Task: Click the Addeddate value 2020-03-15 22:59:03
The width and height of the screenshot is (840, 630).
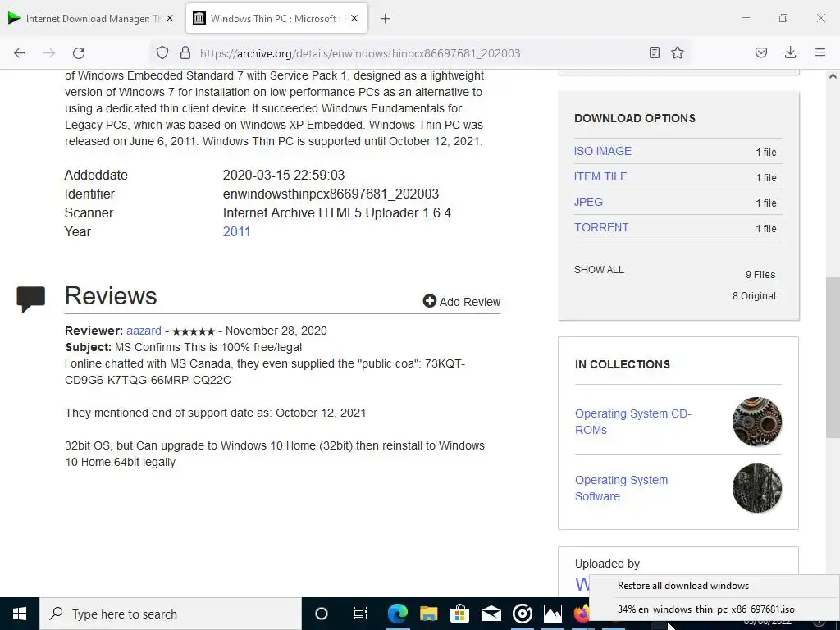Action: coord(283,176)
